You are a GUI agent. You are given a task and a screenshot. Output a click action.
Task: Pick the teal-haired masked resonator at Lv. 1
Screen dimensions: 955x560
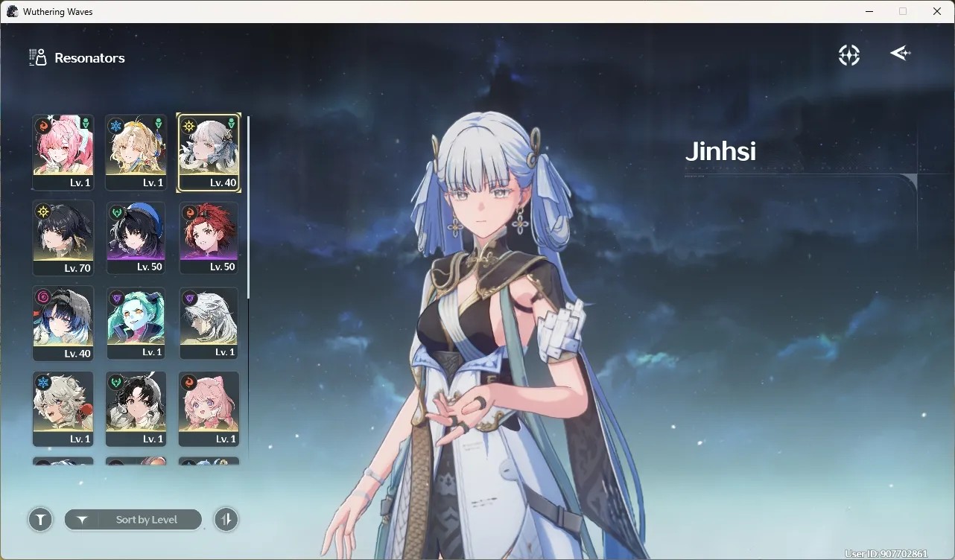coord(136,324)
